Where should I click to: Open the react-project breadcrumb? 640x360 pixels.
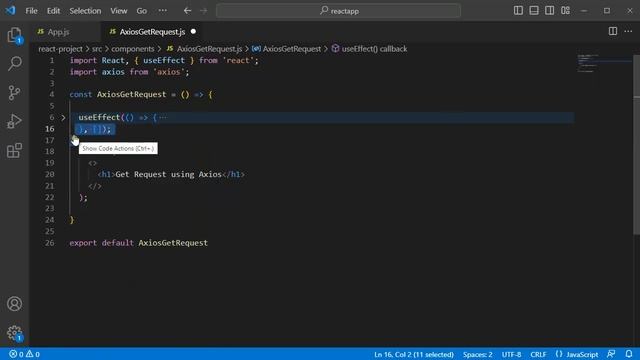(60, 49)
